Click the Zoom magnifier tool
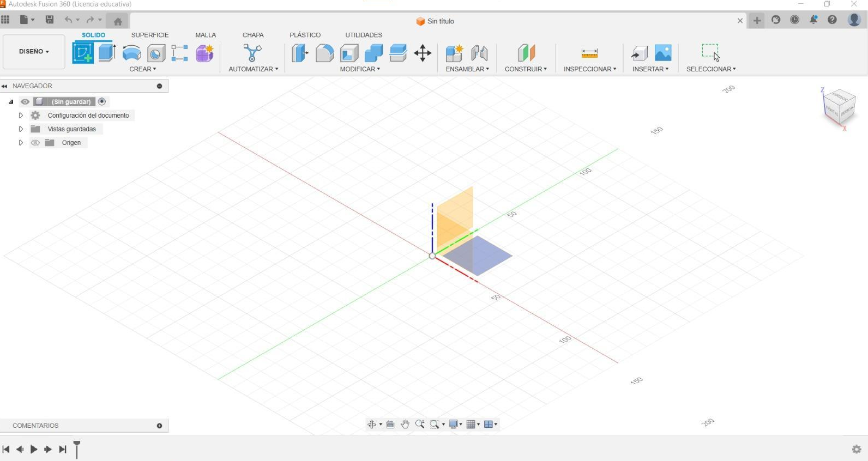The image size is (868, 461). coord(420,424)
